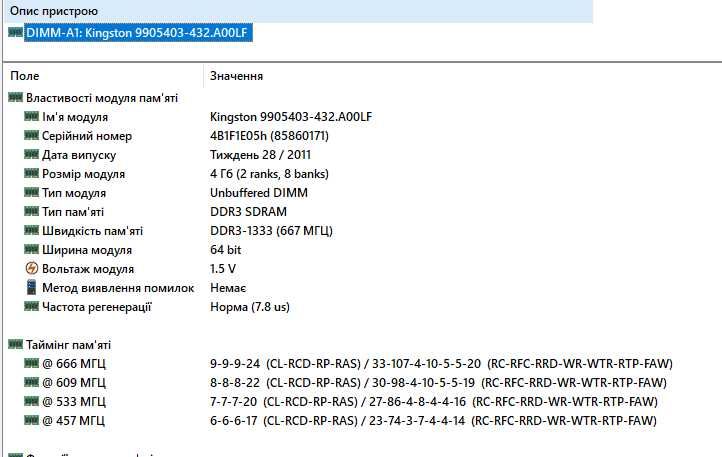Click the value 'DDR3-1333 (667 МГЦ)'
Screen dimensions: 722x457
(x=271, y=231)
